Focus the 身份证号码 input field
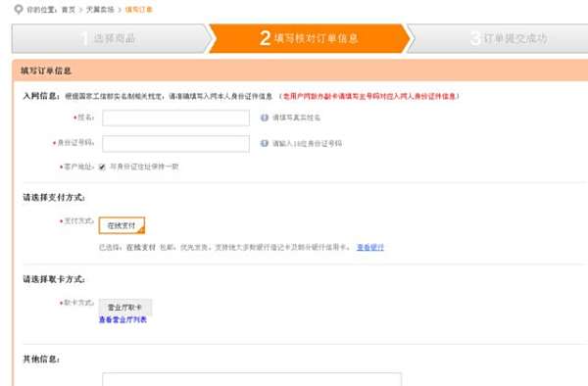 point(175,144)
